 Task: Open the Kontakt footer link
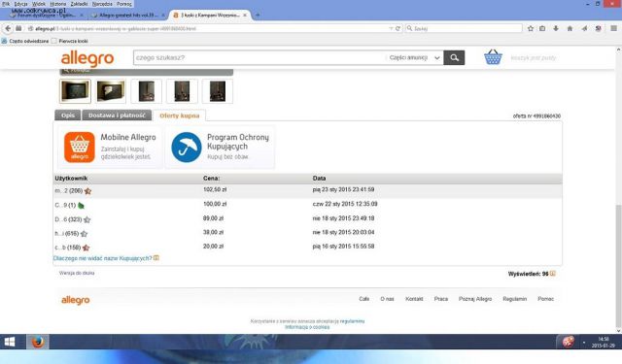click(414, 299)
